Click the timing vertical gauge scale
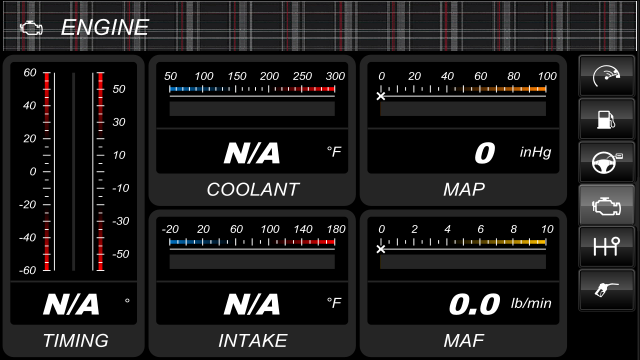This screenshot has height=360, width=640. (73, 171)
